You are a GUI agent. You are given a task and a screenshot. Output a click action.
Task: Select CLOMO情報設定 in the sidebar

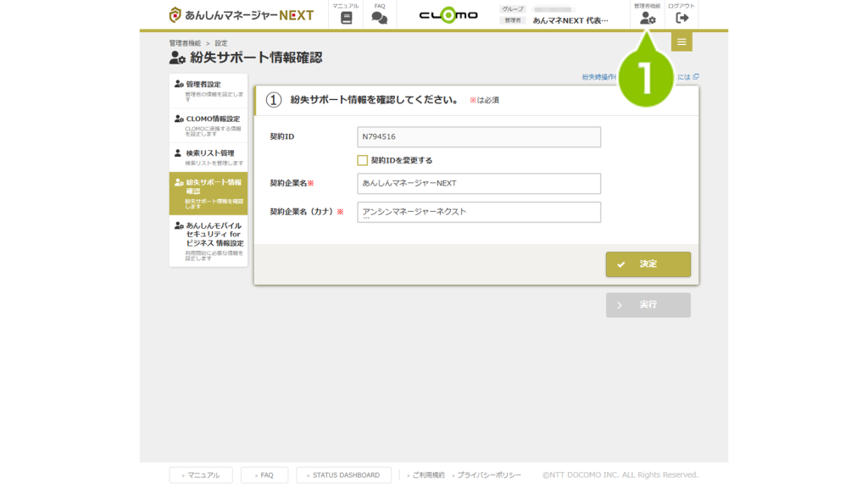pyautogui.click(x=209, y=124)
